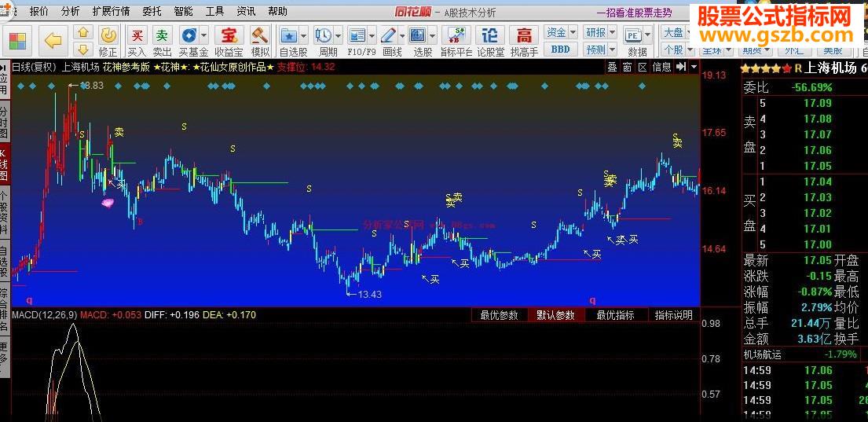The height and width of the screenshot is (422, 868).
Task: Open the 资讯 menu
Action: [247, 11]
